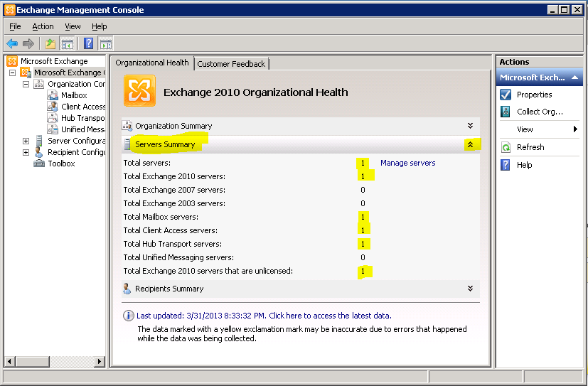Toggle the Show/Hide Console Tree toolbar icon

click(x=68, y=43)
